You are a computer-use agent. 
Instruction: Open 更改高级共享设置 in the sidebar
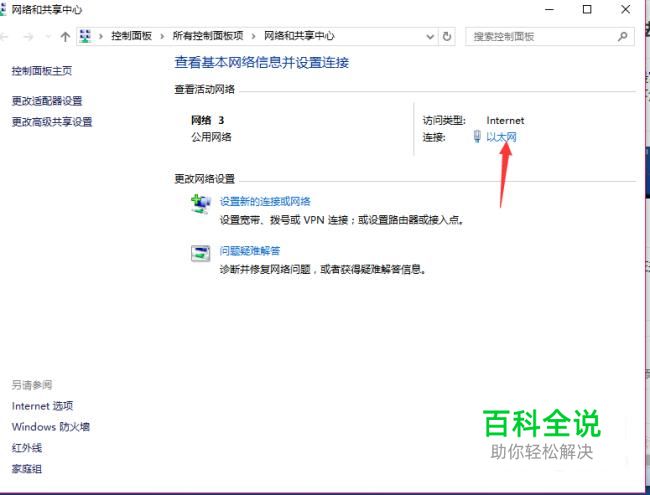tap(52, 122)
